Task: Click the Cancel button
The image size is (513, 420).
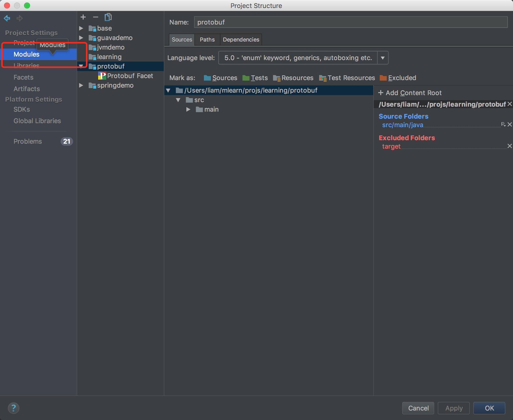Action: point(418,408)
